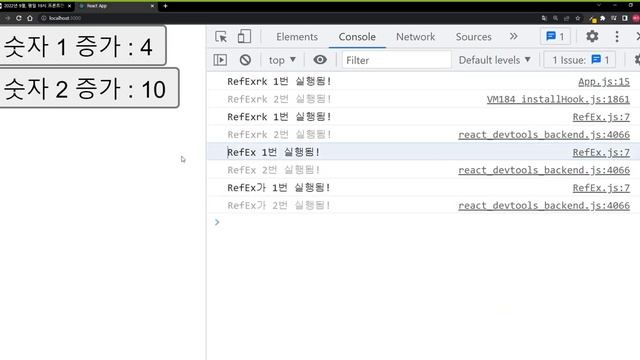This screenshot has width=640, height=360.
Task: Open the translate page icon
Action: point(544,18)
